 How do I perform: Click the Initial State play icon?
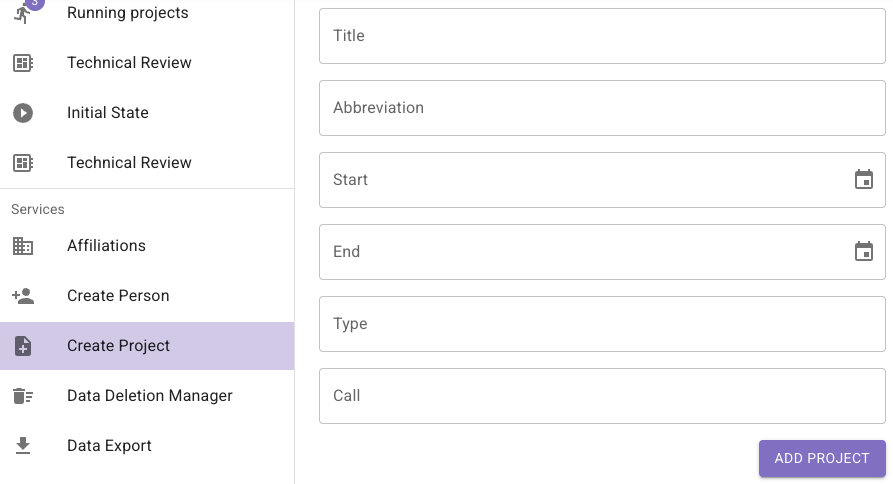coord(23,113)
